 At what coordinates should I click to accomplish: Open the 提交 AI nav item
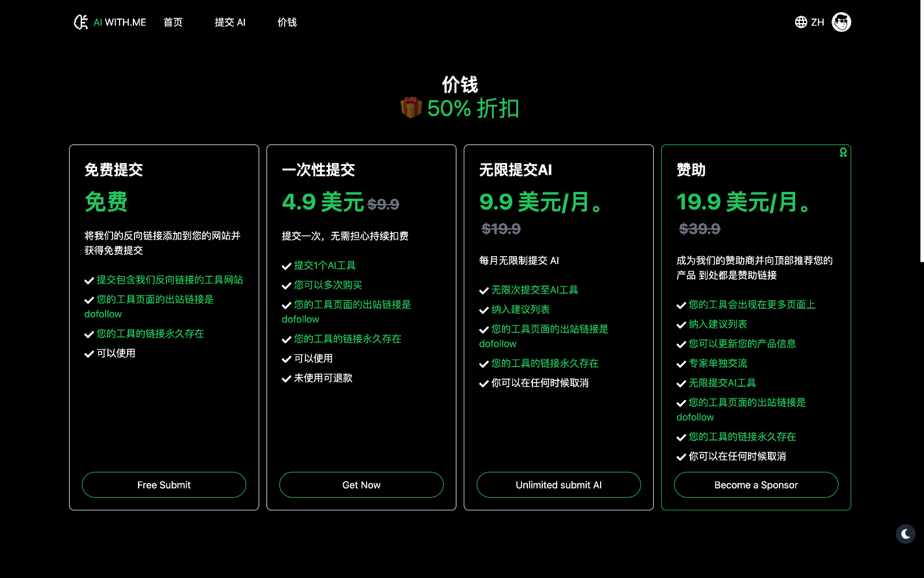[230, 22]
